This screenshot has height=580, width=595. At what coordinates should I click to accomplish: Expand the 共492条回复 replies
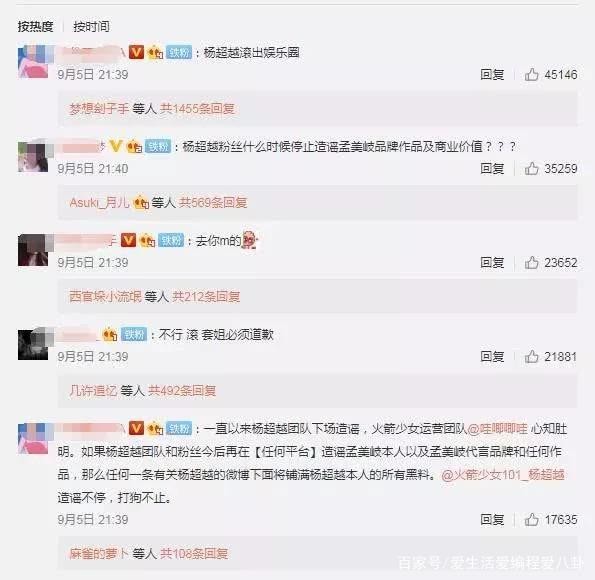(x=182, y=390)
